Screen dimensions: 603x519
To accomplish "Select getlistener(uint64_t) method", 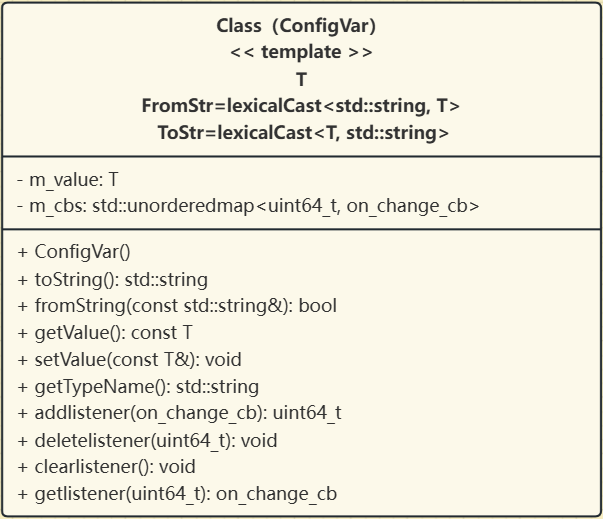I will tap(177, 494).
